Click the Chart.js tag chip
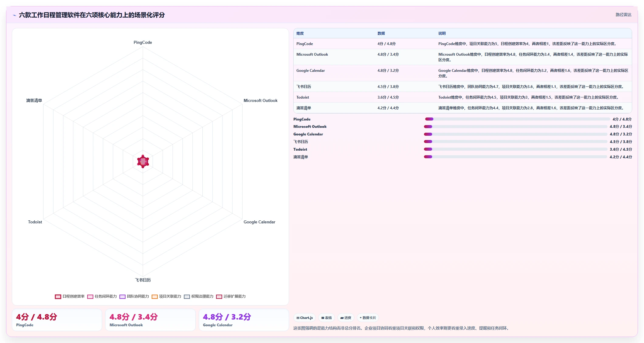Screen dimensions: 644x343 305,318
